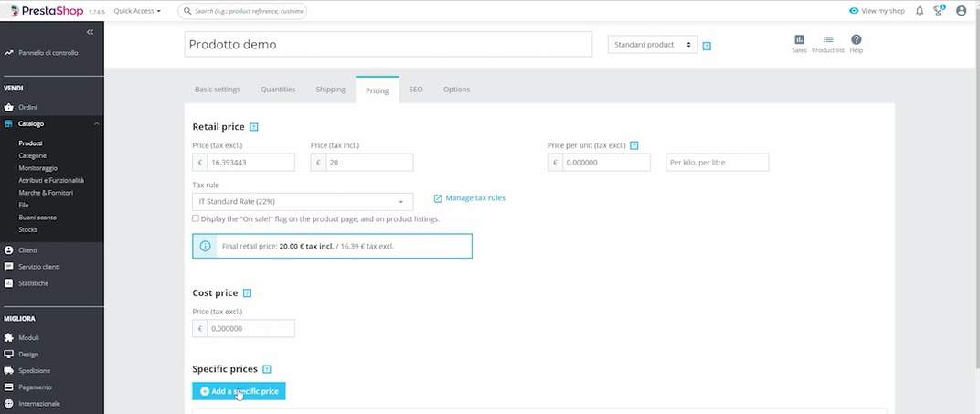
Task: Click Add a specific price button
Action: pos(239,391)
